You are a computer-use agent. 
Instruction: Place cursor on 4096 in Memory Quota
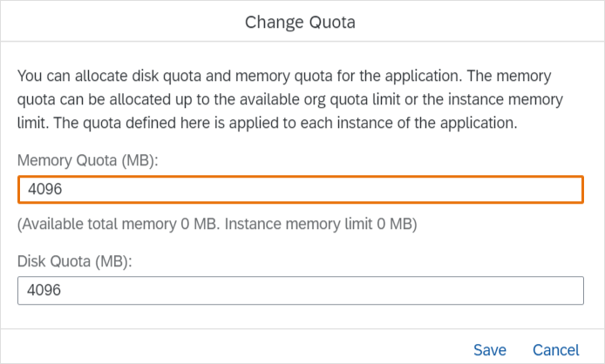[x=44, y=190]
